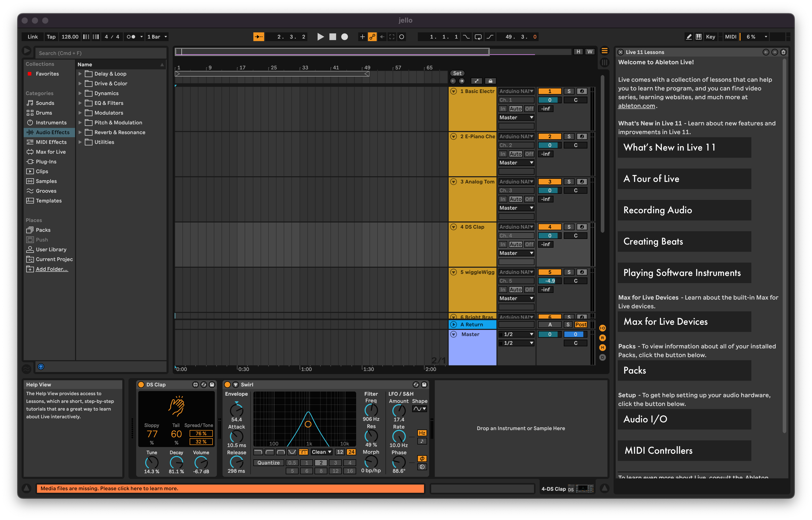Click the Add Folder link
Screen dimensions: 812x520
pyautogui.click(x=52, y=269)
